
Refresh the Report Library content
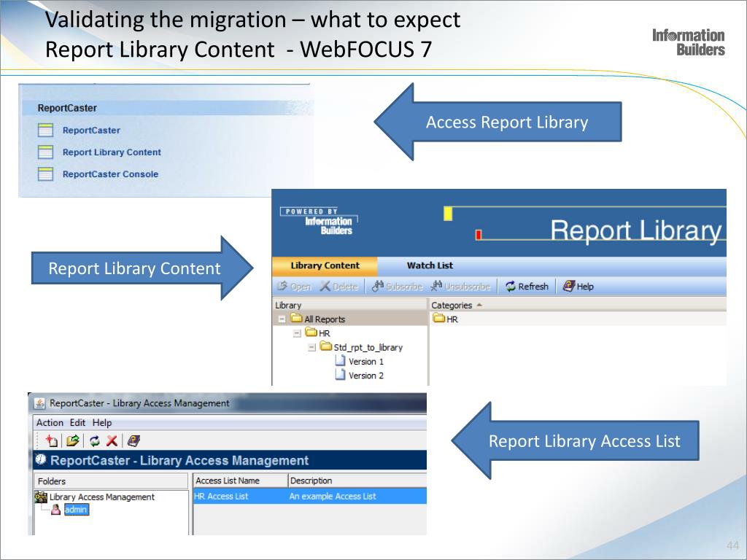coord(527,286)
